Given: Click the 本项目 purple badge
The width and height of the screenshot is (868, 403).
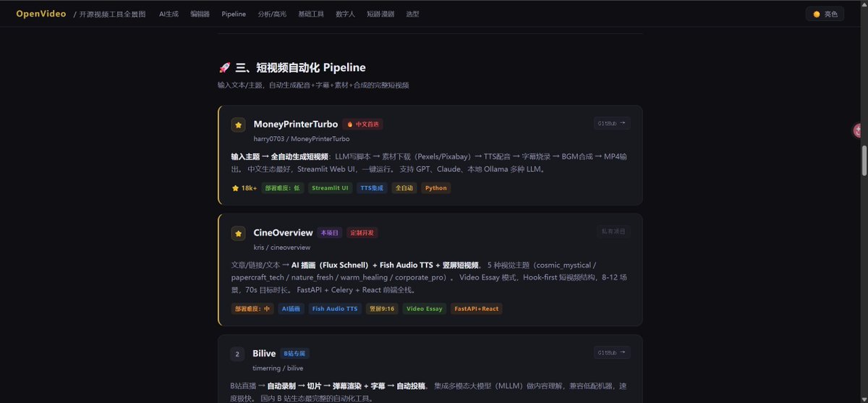Looking at the screenshot, I should 329,233.
